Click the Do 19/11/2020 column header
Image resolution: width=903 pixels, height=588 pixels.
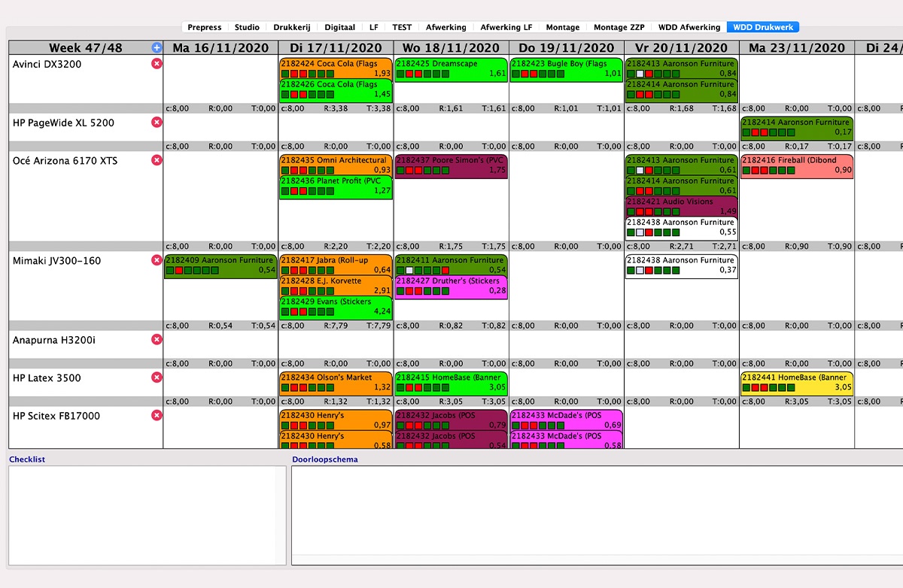(x=566, y=47)
